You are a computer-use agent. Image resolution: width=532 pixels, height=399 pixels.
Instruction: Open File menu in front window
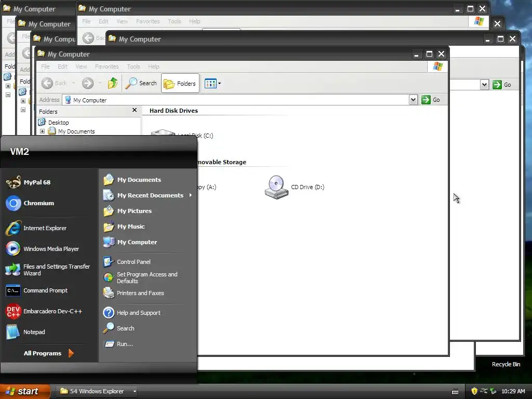click(45, 66)
